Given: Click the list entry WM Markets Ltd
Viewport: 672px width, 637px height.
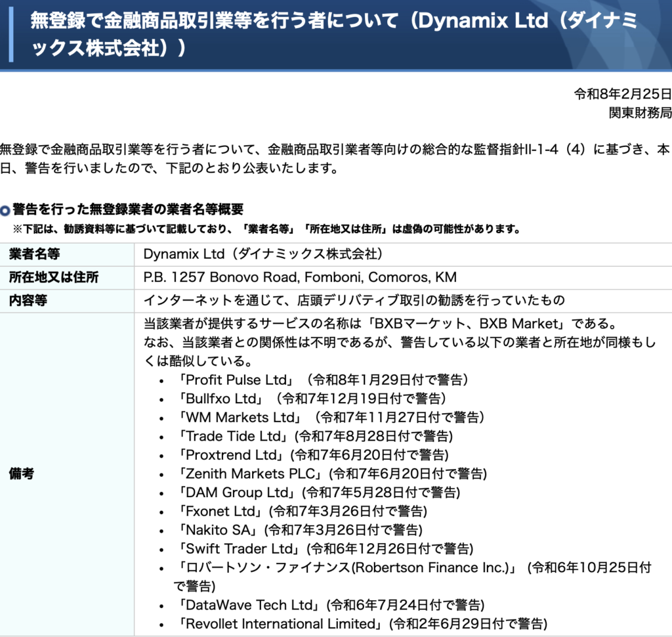Looking at the screenshot, I should 331,418.
